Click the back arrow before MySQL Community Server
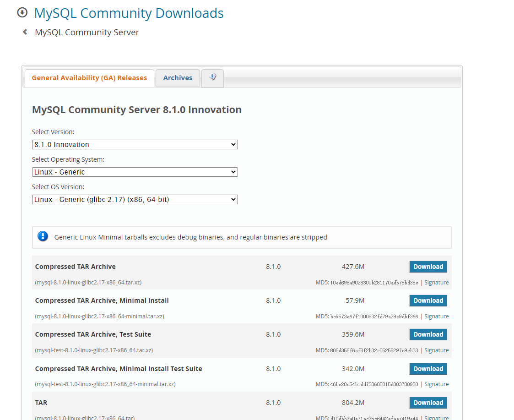Image resolution: width=514 pixels, height=420 pixels. [x=25, y=32]
